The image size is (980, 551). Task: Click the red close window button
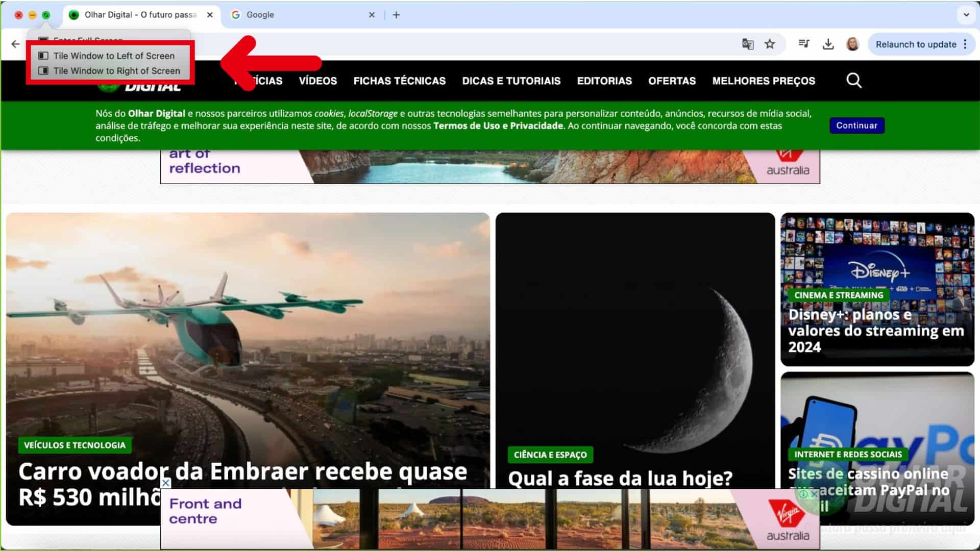pos(18,15)
